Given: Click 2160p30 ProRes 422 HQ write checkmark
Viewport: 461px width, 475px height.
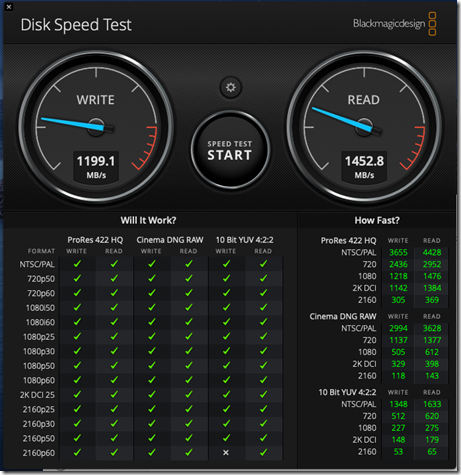Looking at the screenshot, I should [x=77, y=423].
